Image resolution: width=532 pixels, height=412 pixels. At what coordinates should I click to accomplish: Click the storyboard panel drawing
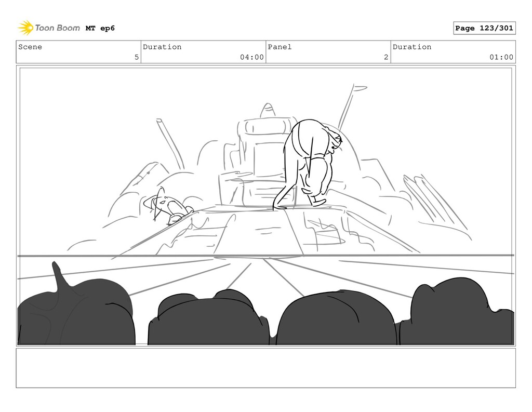coord(265,206)
